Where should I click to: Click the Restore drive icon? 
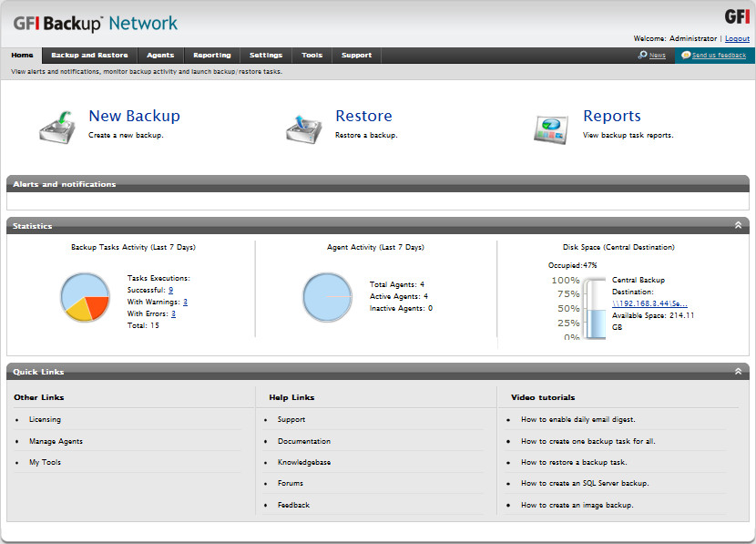(303, 128)
